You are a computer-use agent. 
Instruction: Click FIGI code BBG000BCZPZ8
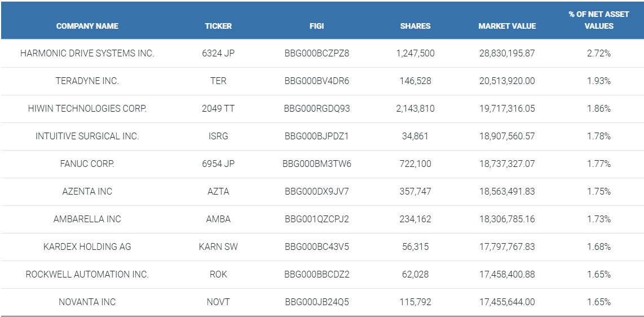coord(317,54)
